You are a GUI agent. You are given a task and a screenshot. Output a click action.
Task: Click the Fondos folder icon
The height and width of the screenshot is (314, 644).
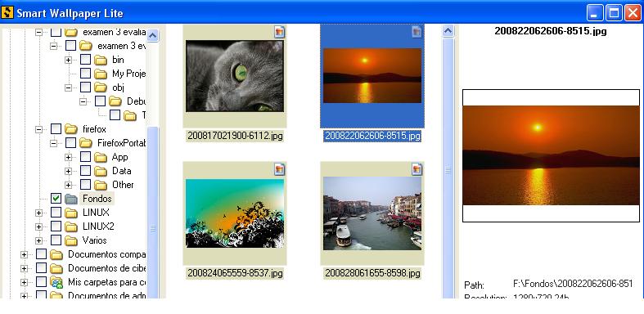71,199
